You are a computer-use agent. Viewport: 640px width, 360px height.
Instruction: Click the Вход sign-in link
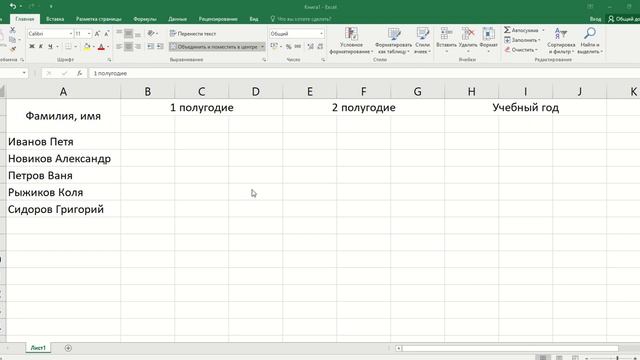click(x=595, y=19)
